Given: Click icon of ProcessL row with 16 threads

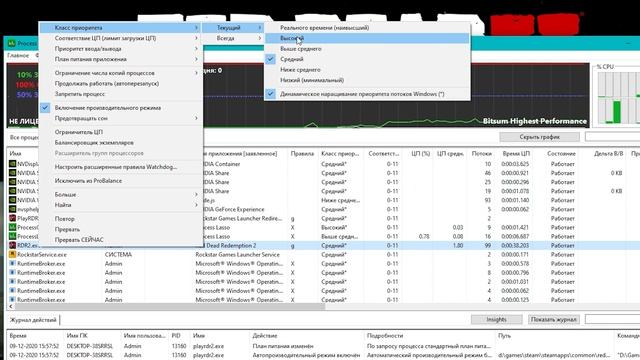Looking at the screenshot, I should pyautogui.click(x=13, y=237).
